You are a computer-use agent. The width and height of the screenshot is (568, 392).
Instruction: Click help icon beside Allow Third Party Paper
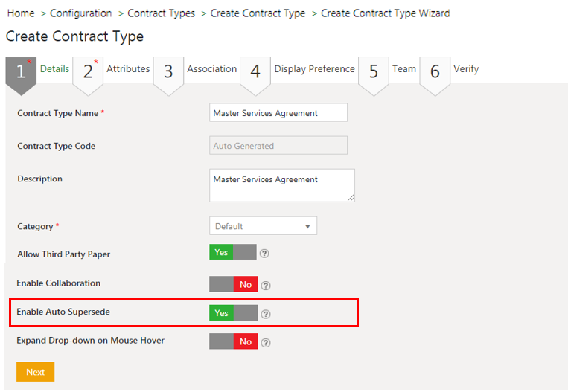point(264,254)
